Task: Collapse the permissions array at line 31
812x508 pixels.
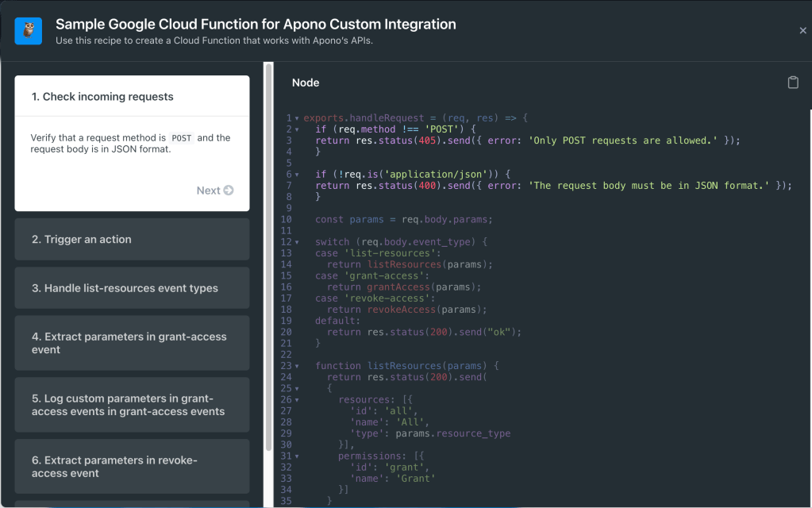Action: click(x=297, y=456)
